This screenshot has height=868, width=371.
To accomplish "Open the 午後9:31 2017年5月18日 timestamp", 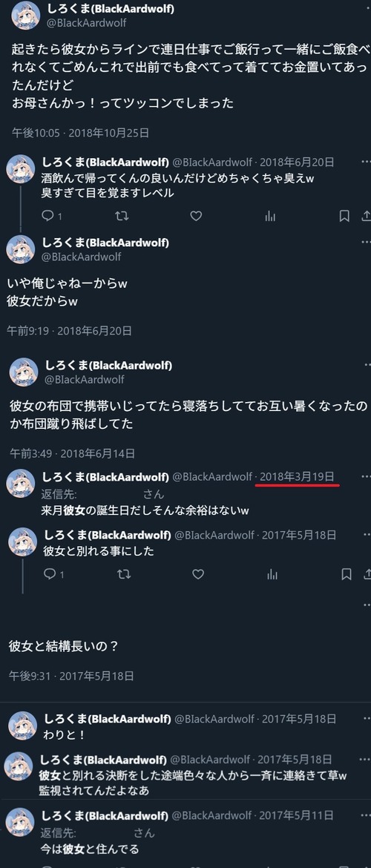I will 71,676.
